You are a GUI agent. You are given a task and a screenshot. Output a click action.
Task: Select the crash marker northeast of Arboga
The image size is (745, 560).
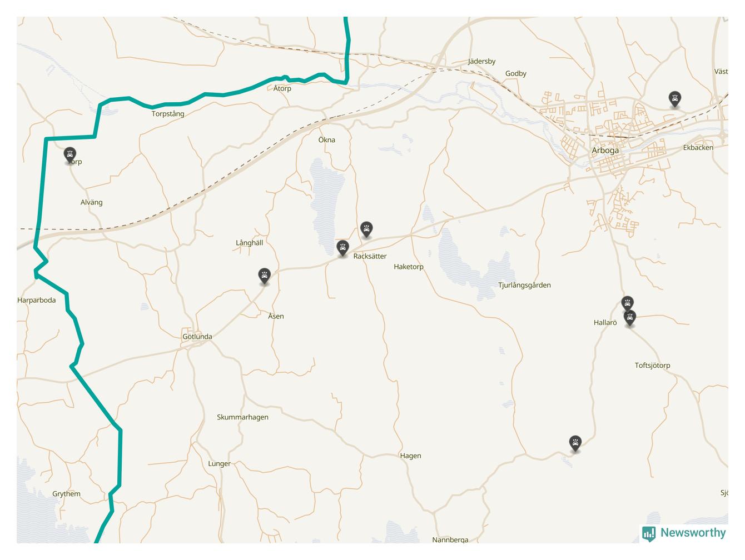click(674, 99)
